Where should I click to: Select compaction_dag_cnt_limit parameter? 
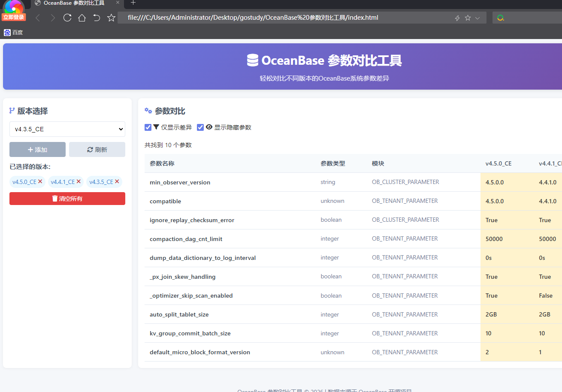click(x=186, y=239)
